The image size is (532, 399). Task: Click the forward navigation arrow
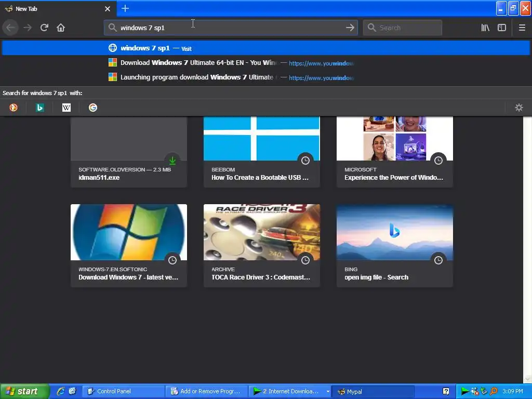[x=28, y=28]
